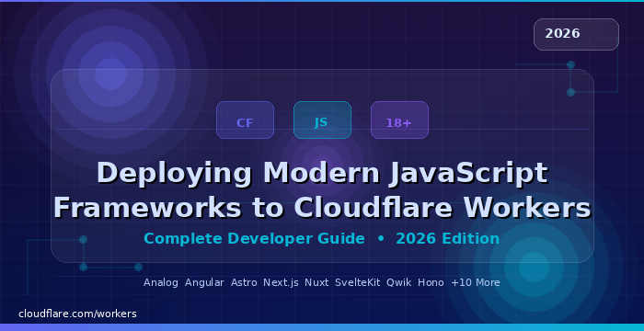Select the Nuxt framework label
Image resolution: width=644 pixels, height=331 pixels.
316,282
